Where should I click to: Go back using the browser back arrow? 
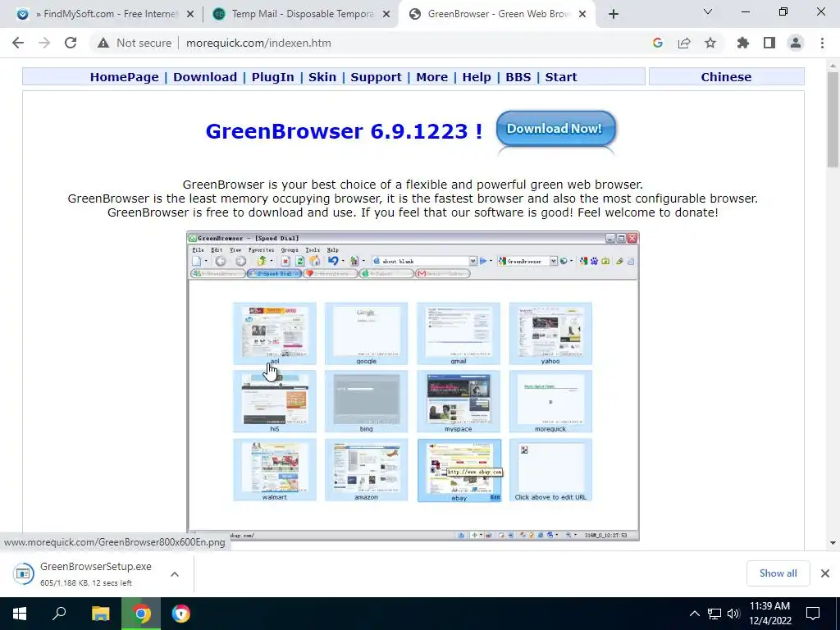click(x=18, y=43)
